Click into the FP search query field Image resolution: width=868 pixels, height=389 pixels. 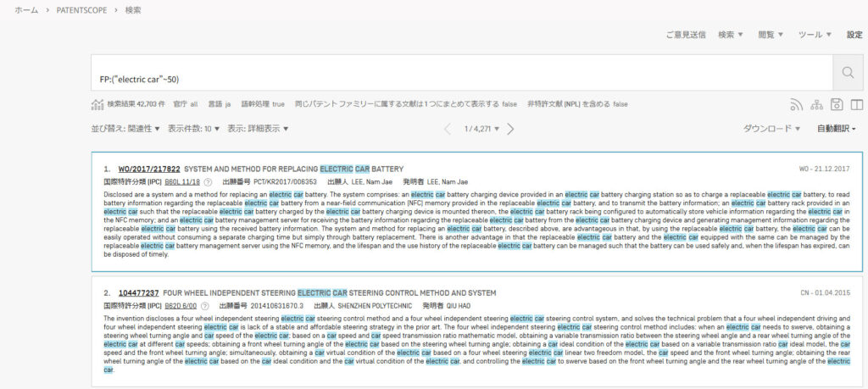[x=458, y=79]
